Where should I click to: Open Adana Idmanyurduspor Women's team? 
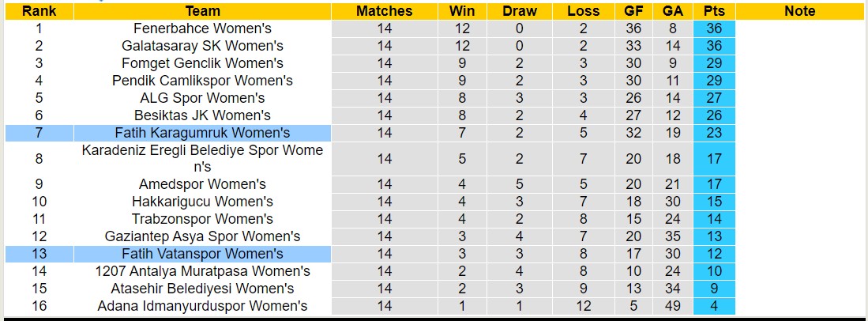point(202,306)
